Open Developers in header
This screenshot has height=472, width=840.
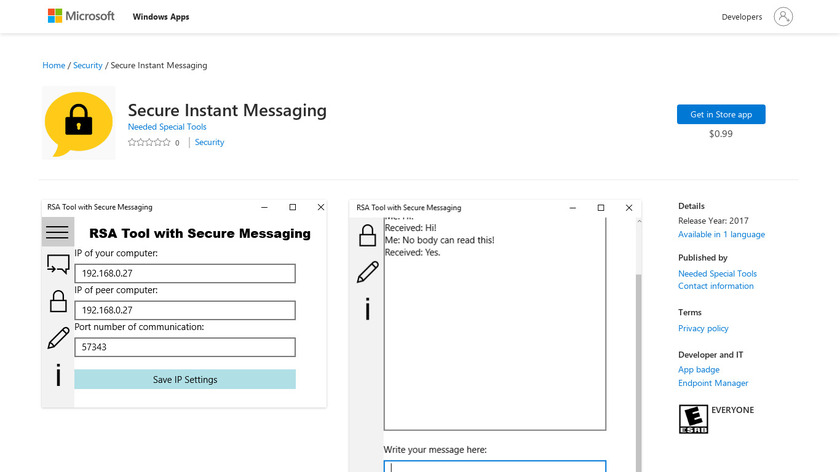click(x=741, y=17)
